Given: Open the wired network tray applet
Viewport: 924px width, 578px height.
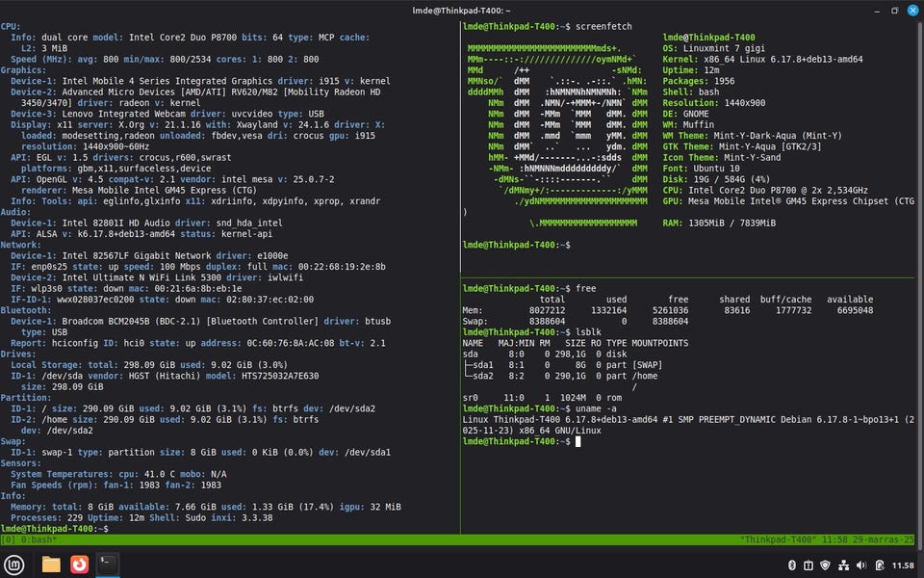Looking at the screenshot, I should pyautogui.click(x=843, y=565).
